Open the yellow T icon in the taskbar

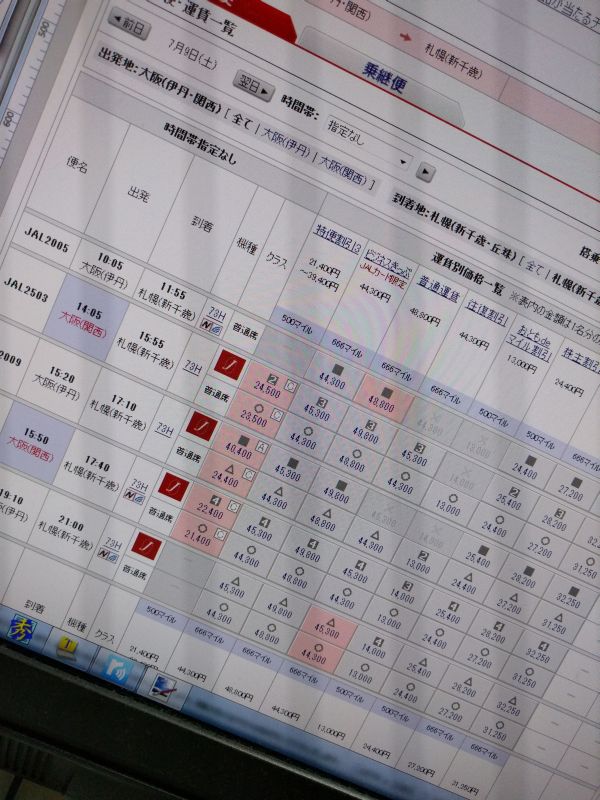68,648
